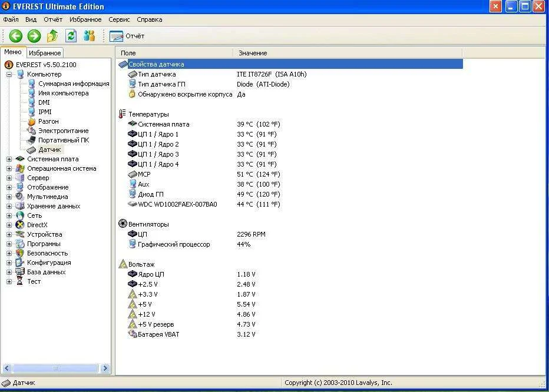Expand the DirectX tree node
Screen dimensions: 549x392
(9, 225)
